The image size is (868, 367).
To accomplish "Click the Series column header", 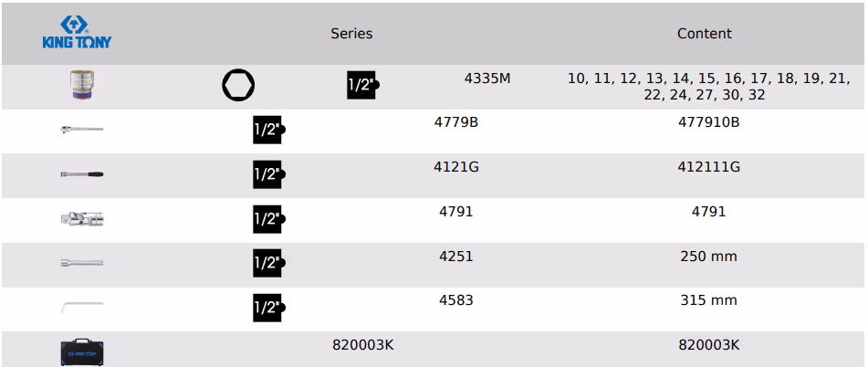I will pos(351,34).
